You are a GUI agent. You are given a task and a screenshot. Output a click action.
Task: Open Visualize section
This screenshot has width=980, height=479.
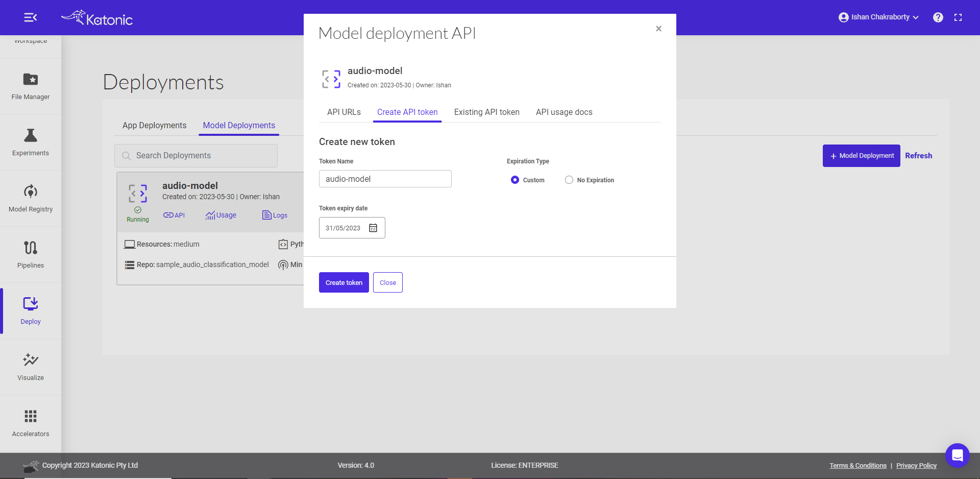[x=31, y=367]
